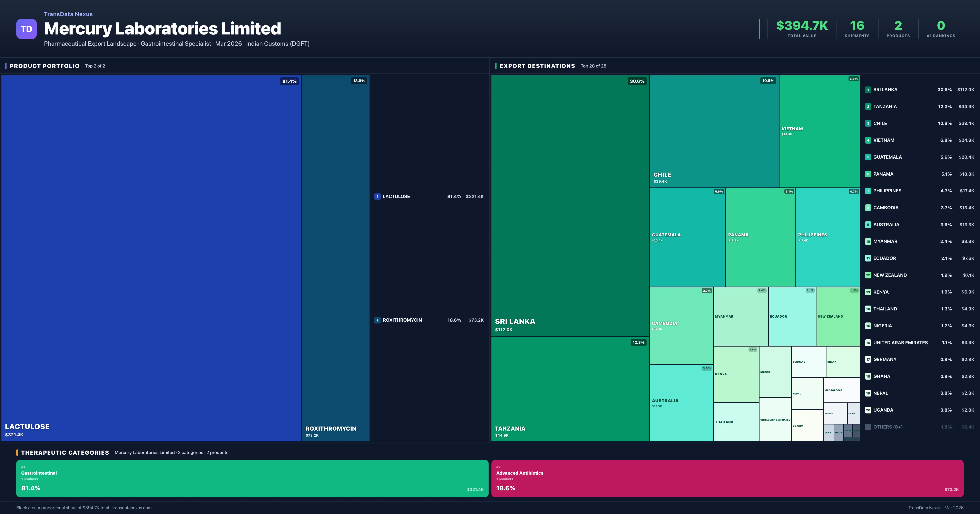Toggle the 6.8% chip on VIETNAM block
980x514 pixels.
854,79
